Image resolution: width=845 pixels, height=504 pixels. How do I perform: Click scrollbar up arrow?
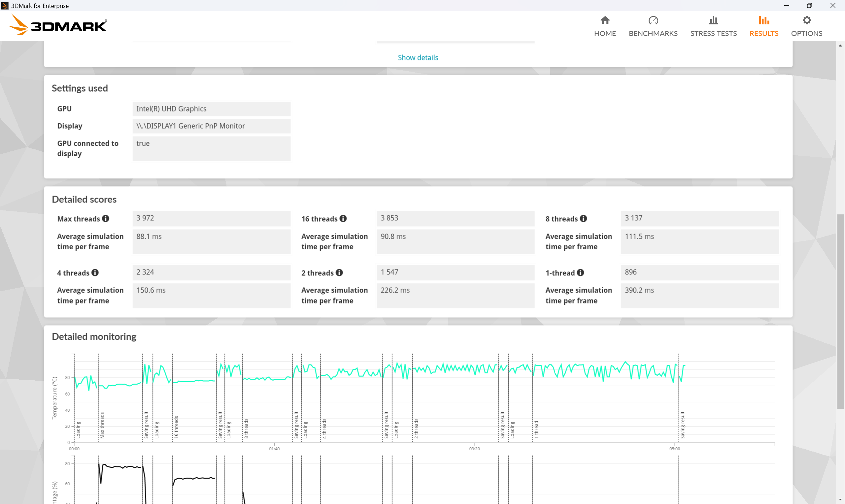coord(840,46)
